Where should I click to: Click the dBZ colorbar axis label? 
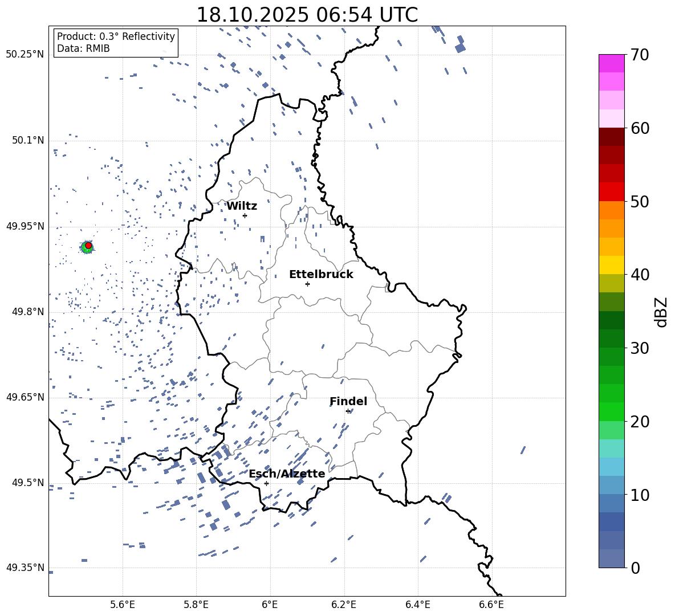(661, 312)
